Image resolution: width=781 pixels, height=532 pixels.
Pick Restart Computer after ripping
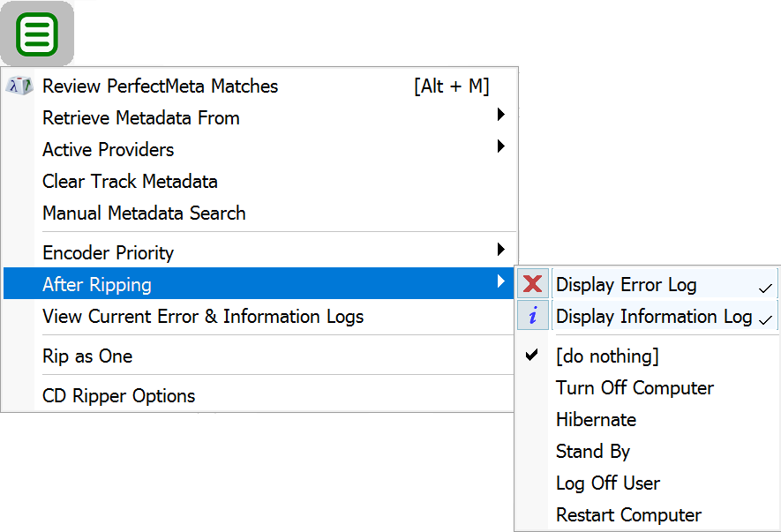(x=628, y=515)
